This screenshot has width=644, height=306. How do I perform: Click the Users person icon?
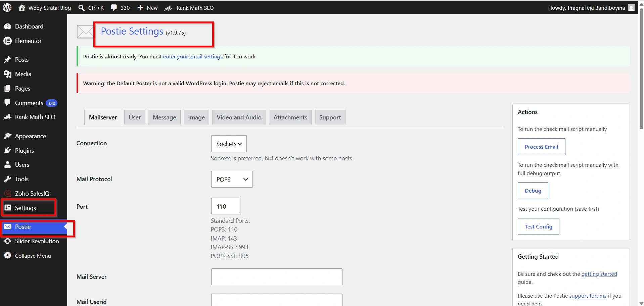coord(7,164)
